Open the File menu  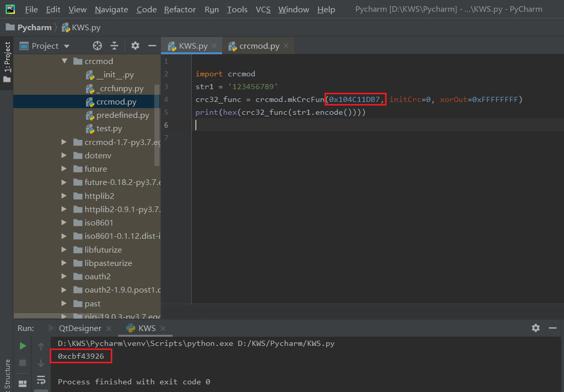pyautogui.click(x=31, y=10)
